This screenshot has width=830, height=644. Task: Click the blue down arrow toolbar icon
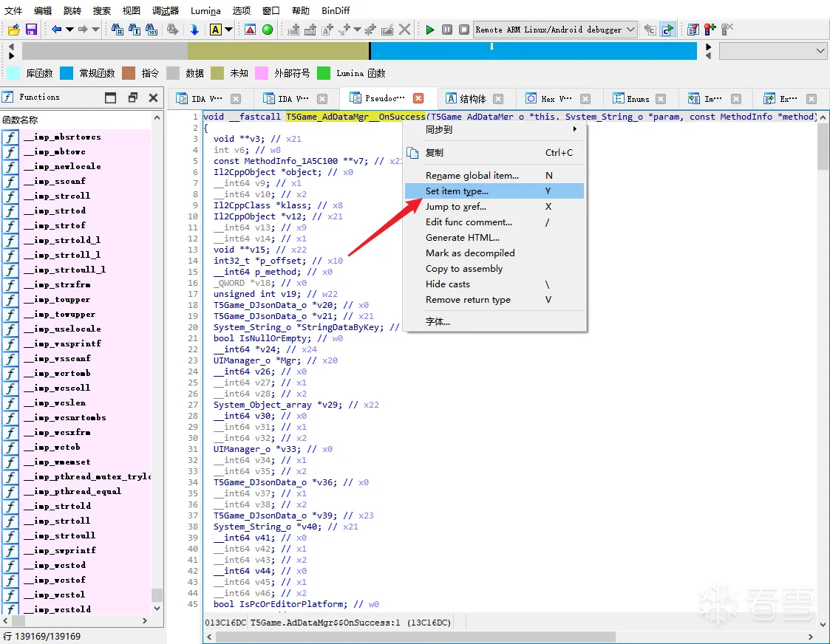(x=194, y=30)
